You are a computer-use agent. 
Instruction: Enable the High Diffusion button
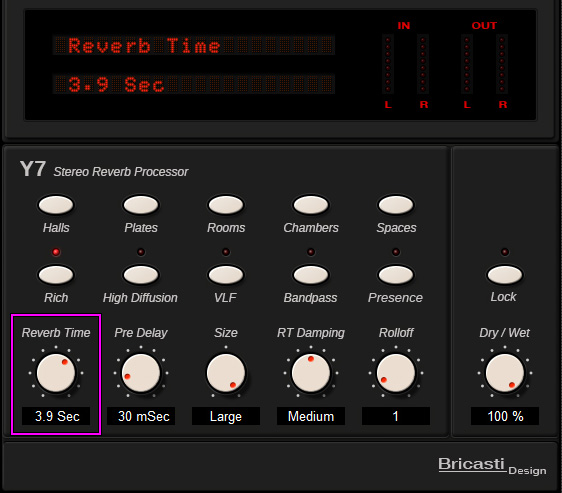pos(141,275)
